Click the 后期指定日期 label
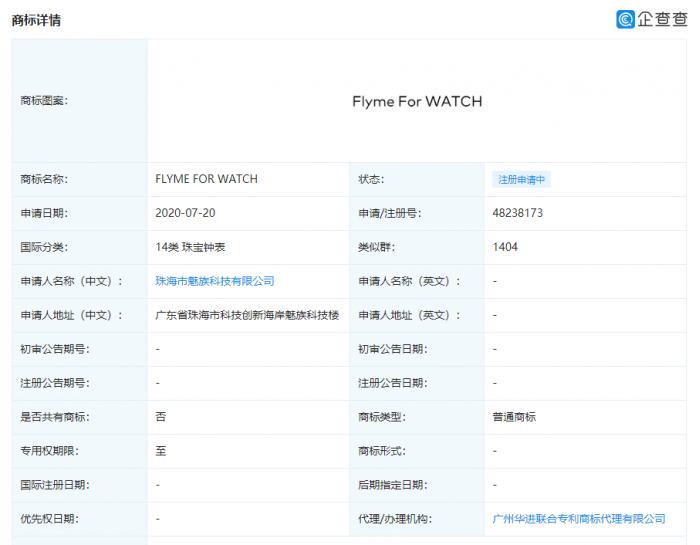 pos(392,485)
